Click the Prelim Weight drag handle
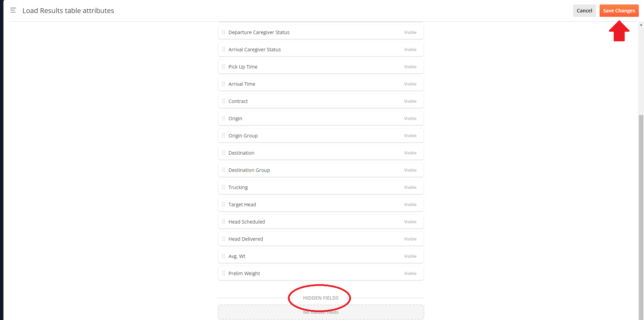The height and width of the screenshot is (320, 644). point(224,273)
